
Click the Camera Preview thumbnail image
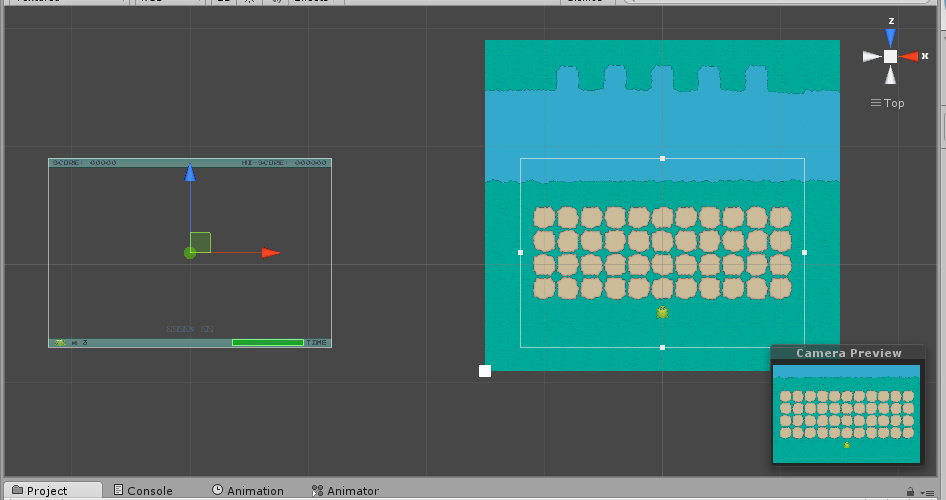point(846,414)
